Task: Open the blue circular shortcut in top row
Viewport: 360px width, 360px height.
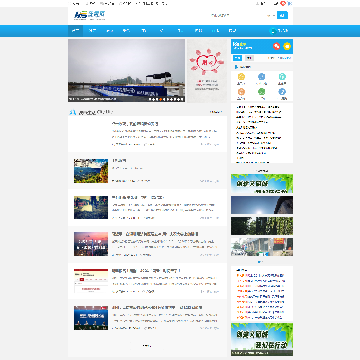Action: pyautogui.click(x=262, y=77)
